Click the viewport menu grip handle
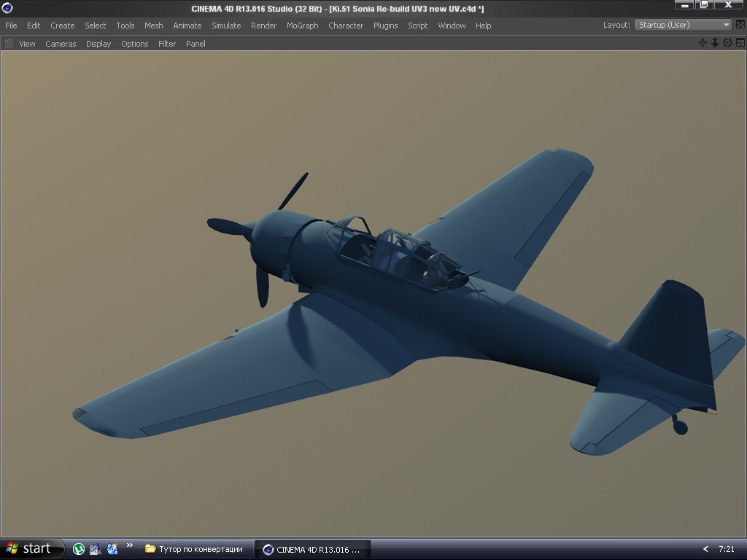The height and width of the screenshot is (560, 747). (9, 44)
